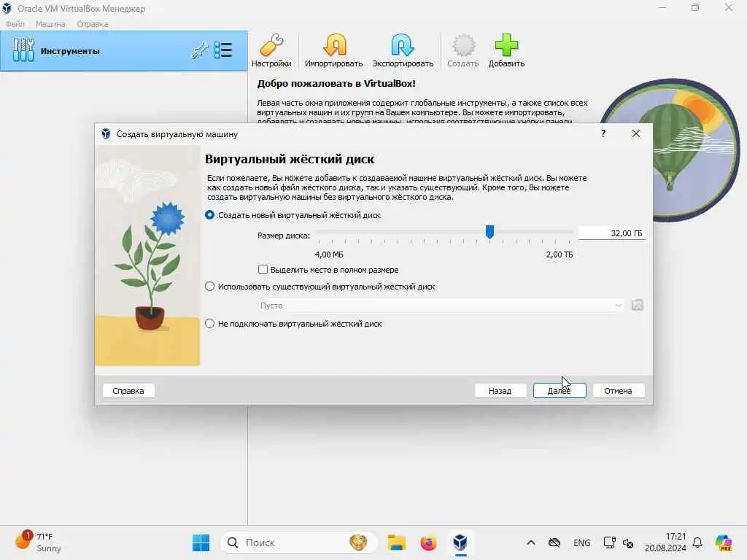Open the Справка menu in menu bar
747x560 pixels.
click(x=93, y=24)
